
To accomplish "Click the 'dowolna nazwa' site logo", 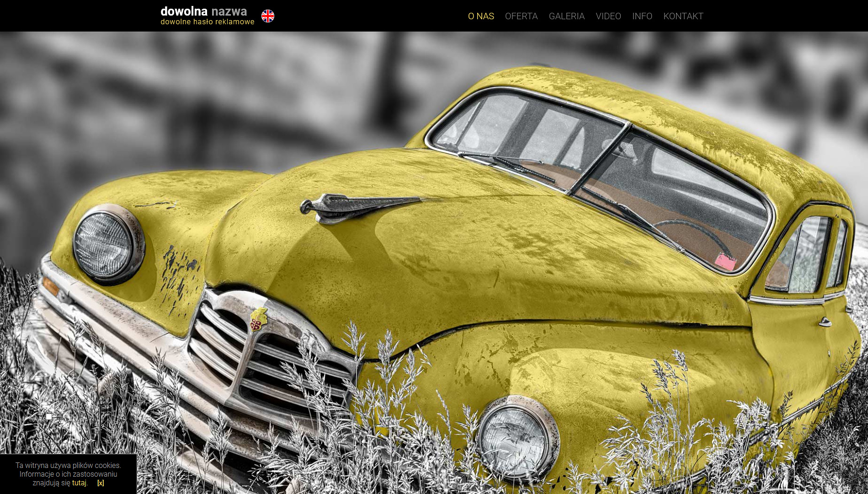I will 203,11.
